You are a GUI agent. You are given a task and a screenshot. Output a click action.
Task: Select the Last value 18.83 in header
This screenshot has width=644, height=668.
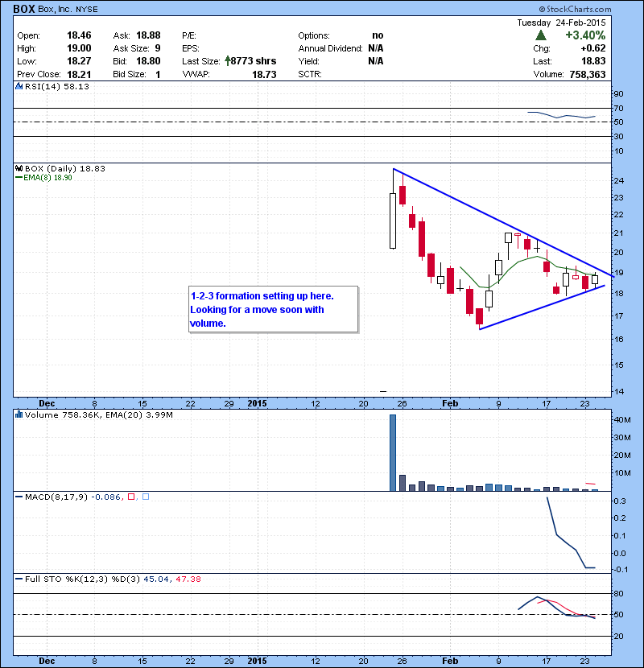593,61
